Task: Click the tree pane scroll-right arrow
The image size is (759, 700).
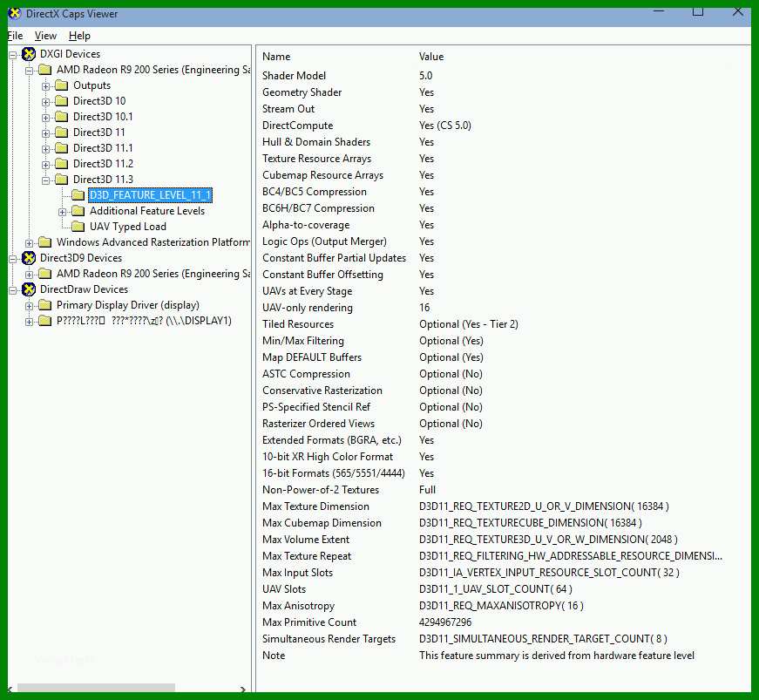Action: coord(243,689)
